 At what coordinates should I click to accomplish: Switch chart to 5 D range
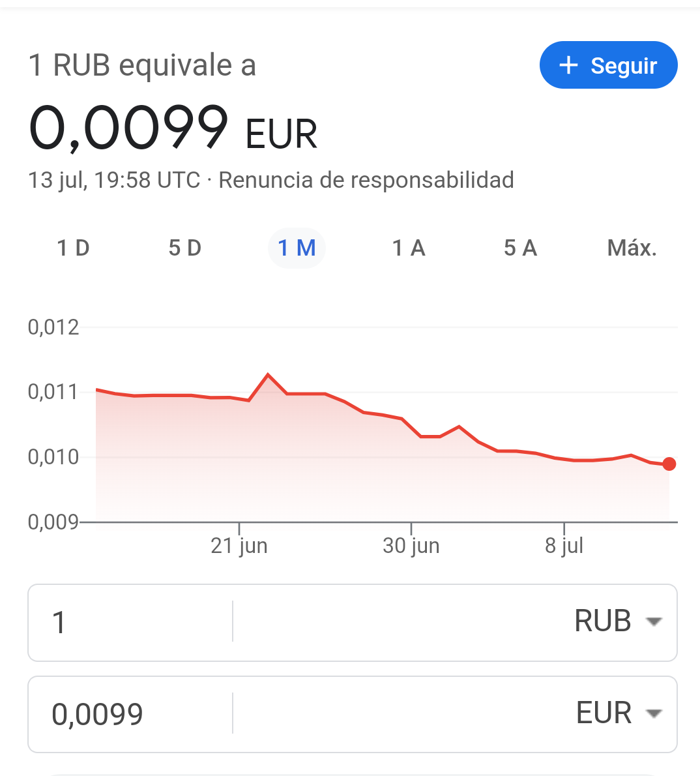point(185,248)
